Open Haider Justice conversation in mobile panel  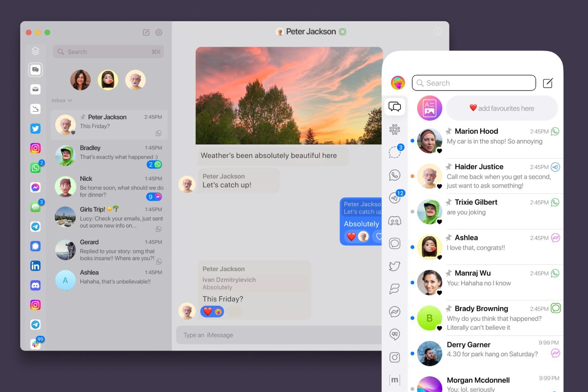pos(485,176)
